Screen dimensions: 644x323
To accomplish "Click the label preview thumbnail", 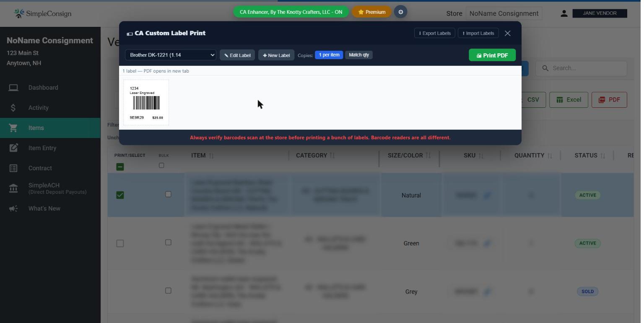I will (146, 102).
